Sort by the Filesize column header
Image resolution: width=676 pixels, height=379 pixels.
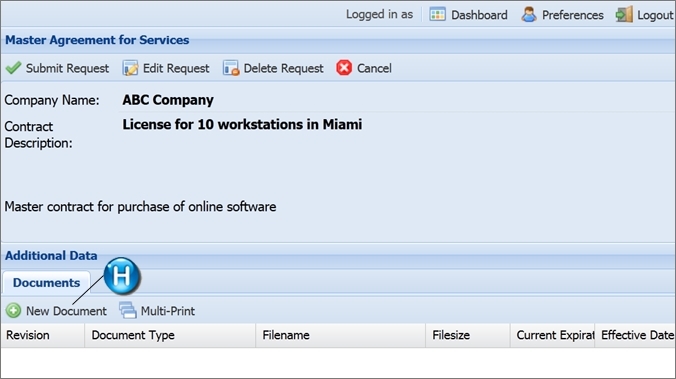468,335
